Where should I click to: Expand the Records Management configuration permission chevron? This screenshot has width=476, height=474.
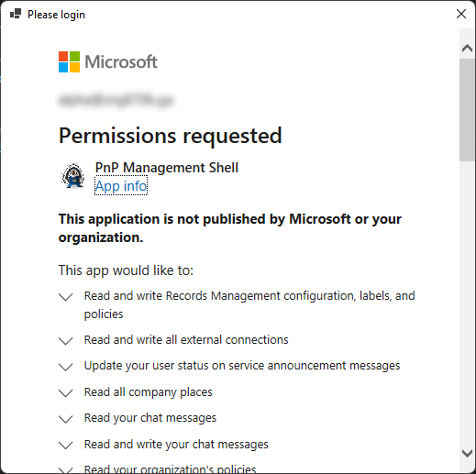65,296
